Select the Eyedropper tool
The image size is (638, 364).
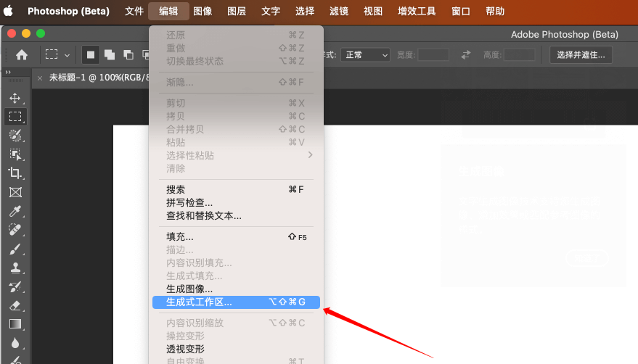coord(15,211)
